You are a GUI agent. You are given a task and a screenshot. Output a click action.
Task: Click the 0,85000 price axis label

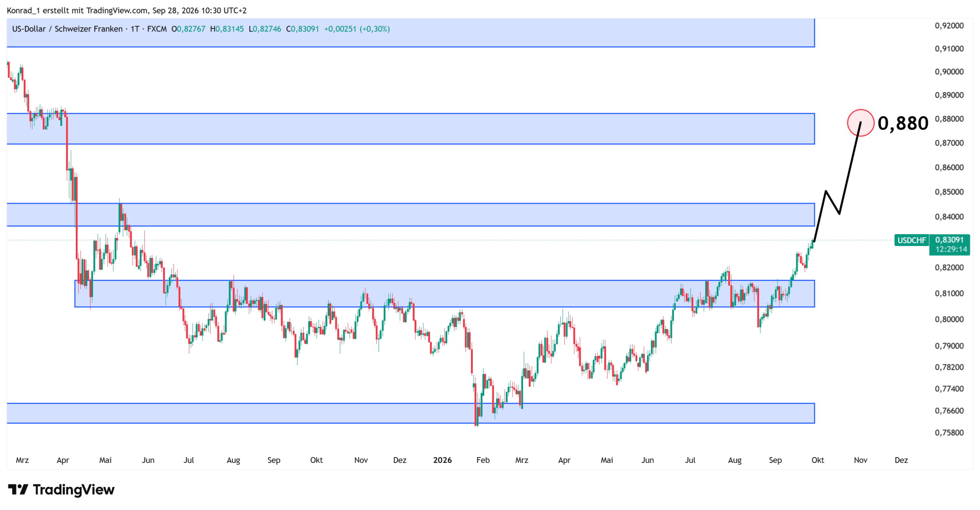[949, 192]
